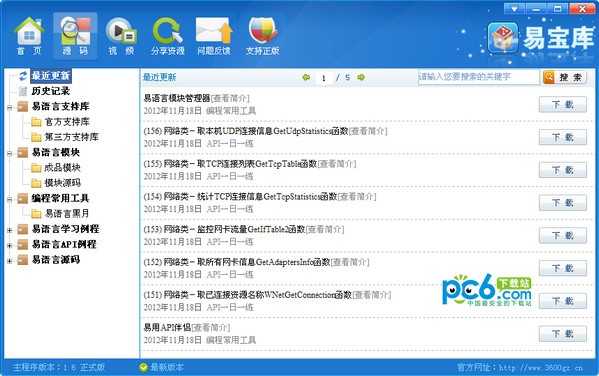Select 易语言支持库 tree label
Screen dimensions: 599x376
pos(60,106)
